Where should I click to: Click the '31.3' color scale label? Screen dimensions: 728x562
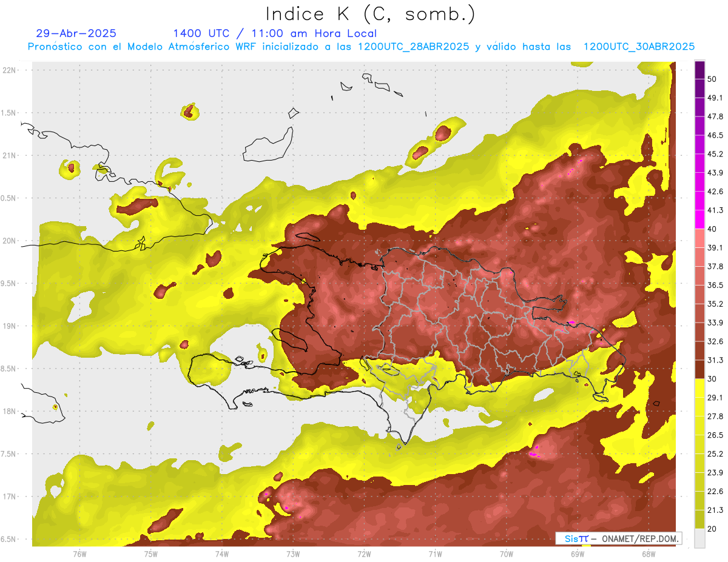(715, 360)
